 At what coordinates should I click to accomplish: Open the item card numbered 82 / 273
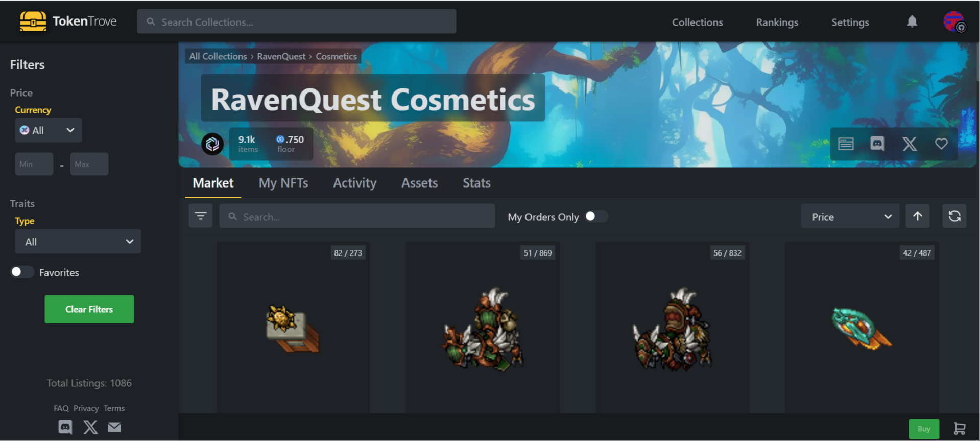pos(293,328)
